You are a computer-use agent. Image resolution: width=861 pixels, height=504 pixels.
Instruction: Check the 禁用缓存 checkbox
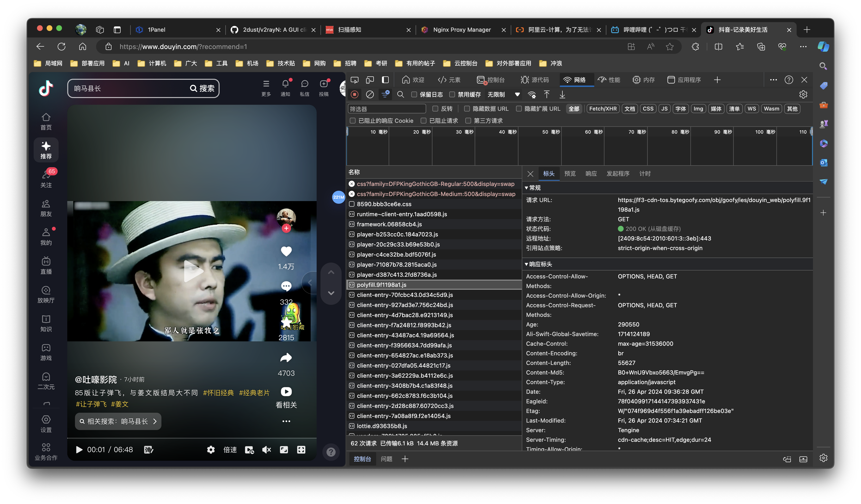[x=452, y=95]
